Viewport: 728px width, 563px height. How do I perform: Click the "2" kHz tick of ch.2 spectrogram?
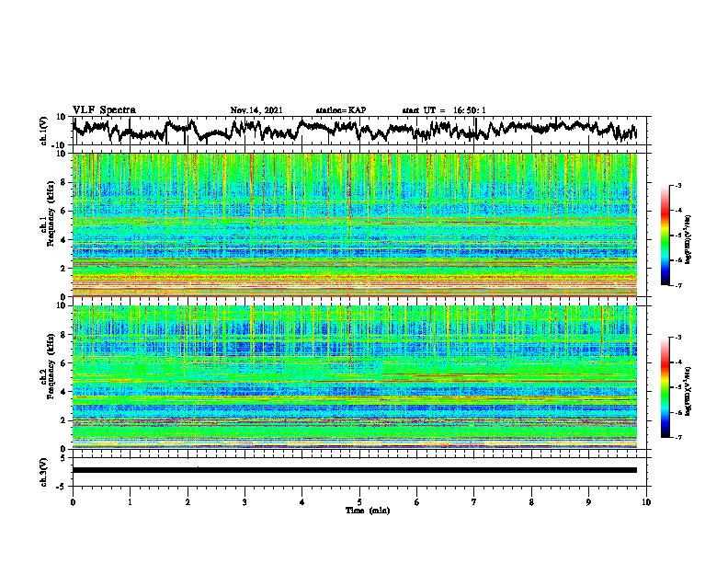coord(64,420)
